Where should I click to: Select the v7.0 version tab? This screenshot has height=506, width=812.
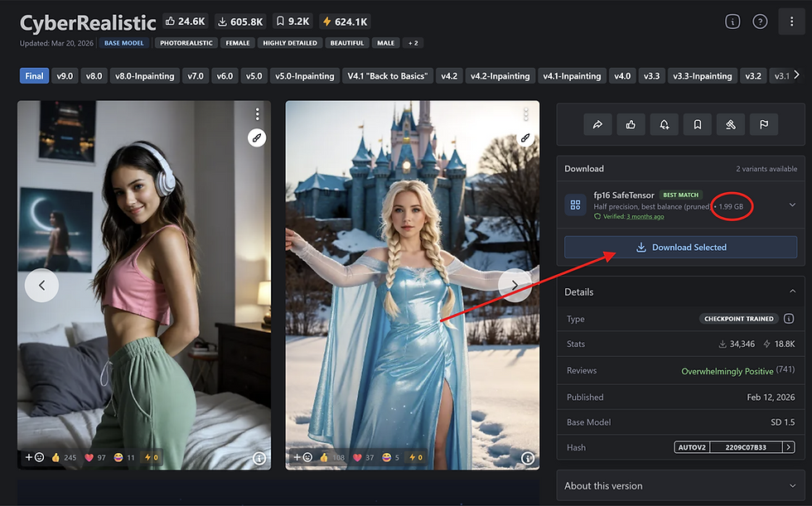(x=196, y=76)
